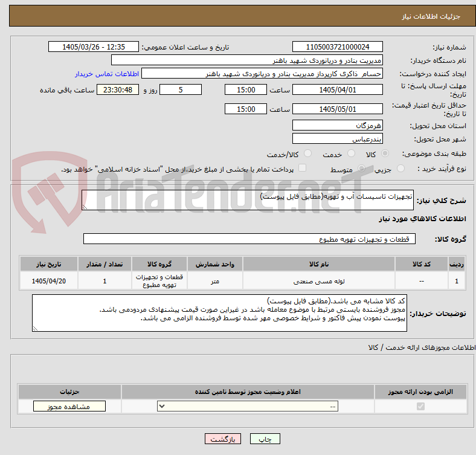Image resolution: width=476 pixels, height=455 pixels.
Task: Click the response deadline time field 15:00
Action: pyautogui.click(x=246, y=89)
